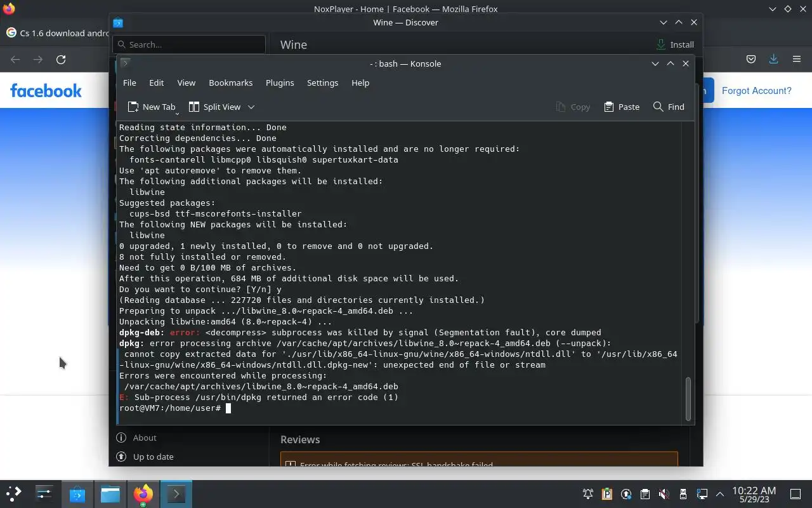Click the Show Desktop button in the panel
This screenshot has width=812, height=508.
tap(796, 494)
